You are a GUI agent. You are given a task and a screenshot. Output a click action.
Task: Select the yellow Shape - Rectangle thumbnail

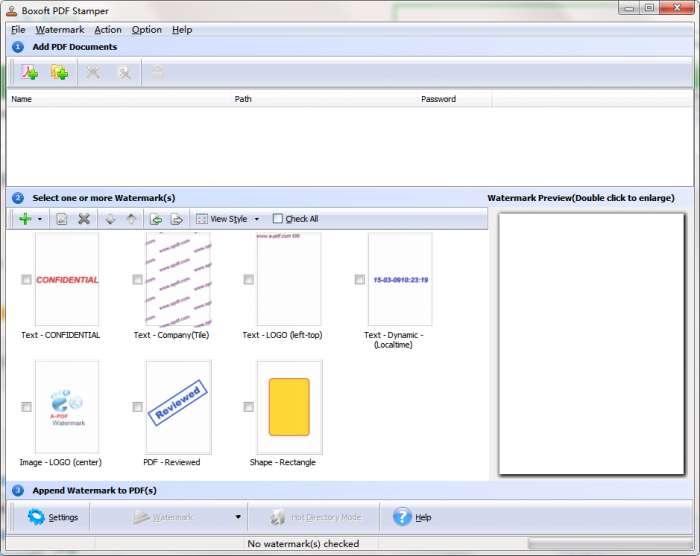[x=289, y=407]
